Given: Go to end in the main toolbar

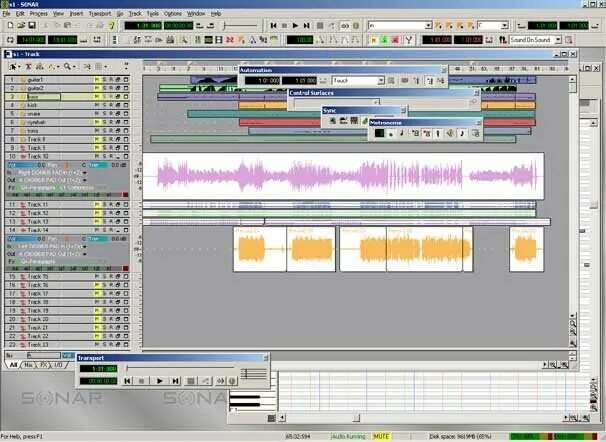Looking at the screenshot, I should [x=306, y=26].
